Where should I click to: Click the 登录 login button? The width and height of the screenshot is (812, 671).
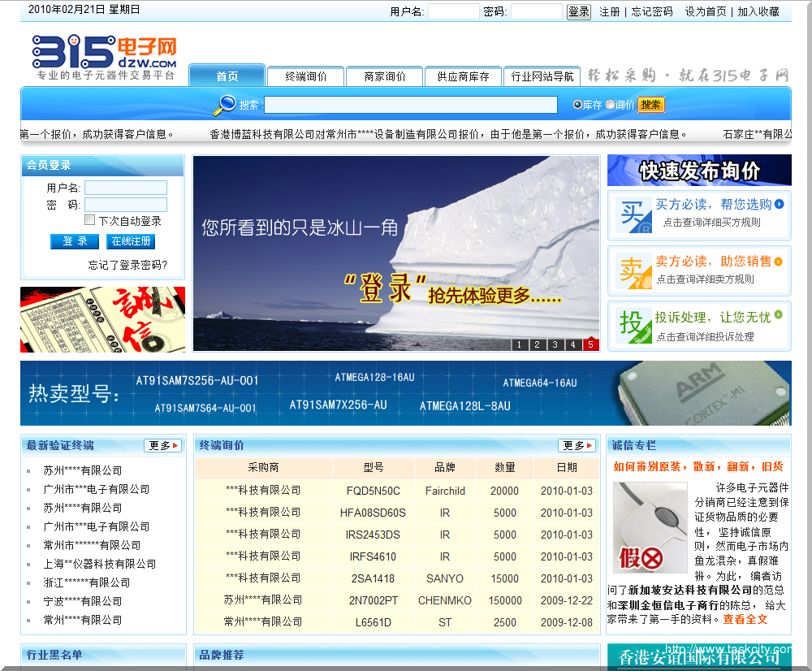pyautogui.click(x=74, y=241)
